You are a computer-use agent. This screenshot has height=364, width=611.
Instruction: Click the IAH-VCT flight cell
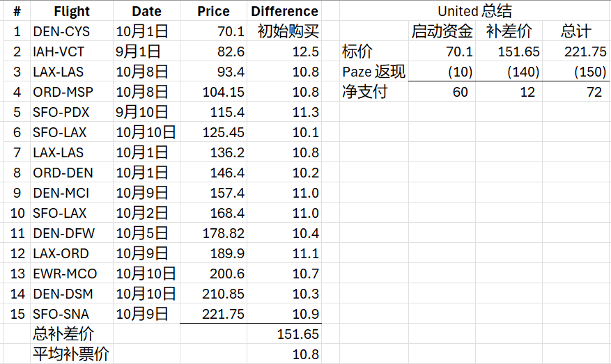coord(72,52)
